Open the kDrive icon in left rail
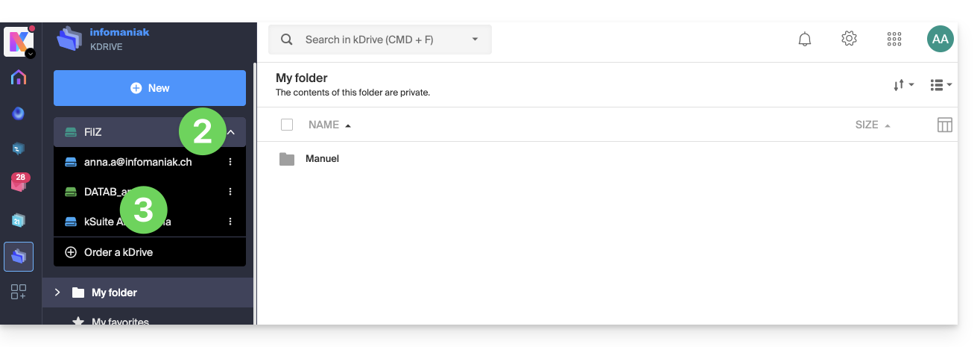This screenshot has height=347, width=980. (19, 256)
